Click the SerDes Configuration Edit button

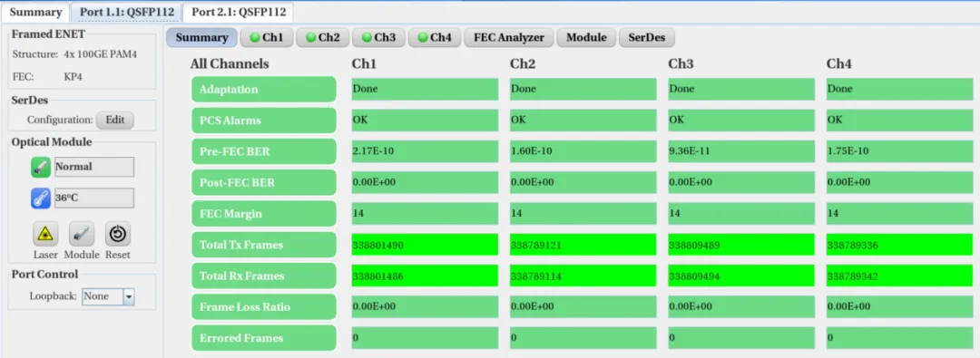click(x=115, y=120)
